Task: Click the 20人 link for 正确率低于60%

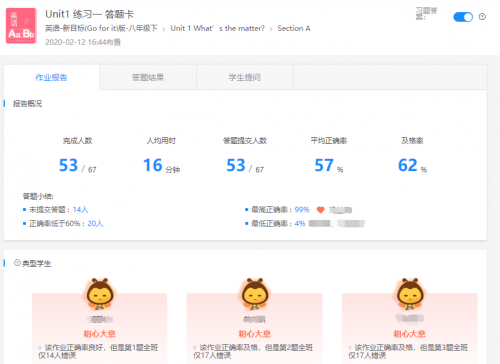Action: [95, 223]
